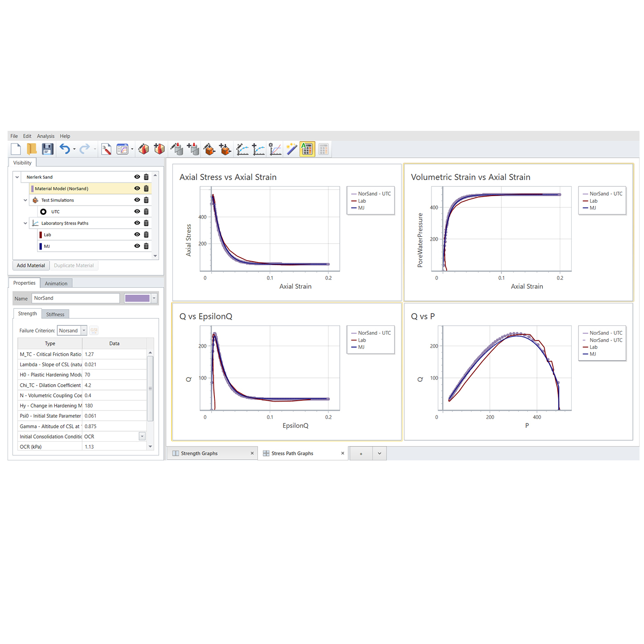Open the File menu
The height and width of the screenshot is (644, 644).
pos(14,136)
